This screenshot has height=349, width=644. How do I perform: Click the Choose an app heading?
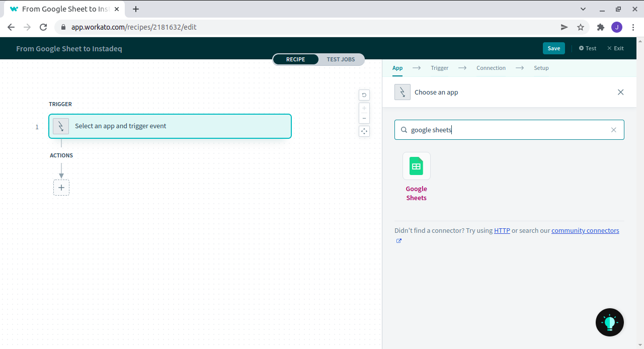tap(436, 93)
